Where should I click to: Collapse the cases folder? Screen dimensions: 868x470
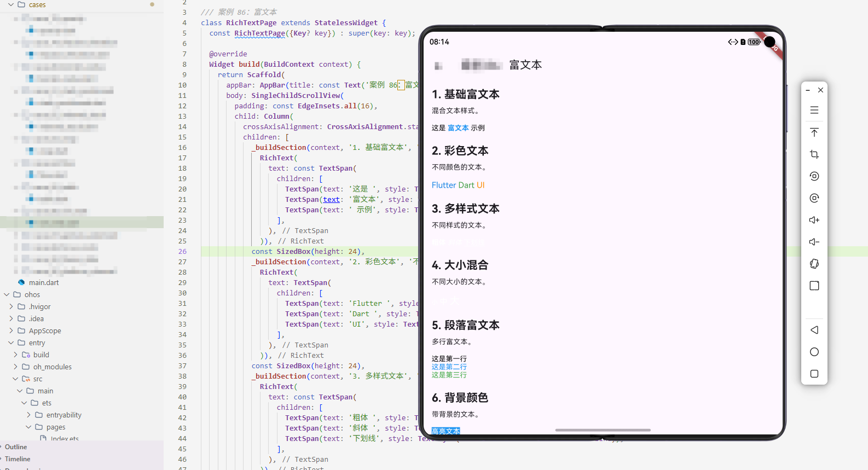click(11, 4)
